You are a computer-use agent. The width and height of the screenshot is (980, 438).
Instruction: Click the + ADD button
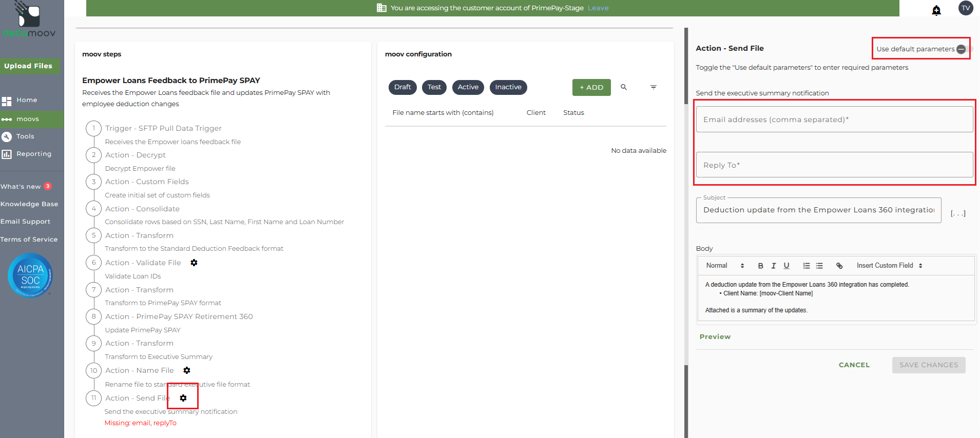pyautogui.click(x=591, y=87)
